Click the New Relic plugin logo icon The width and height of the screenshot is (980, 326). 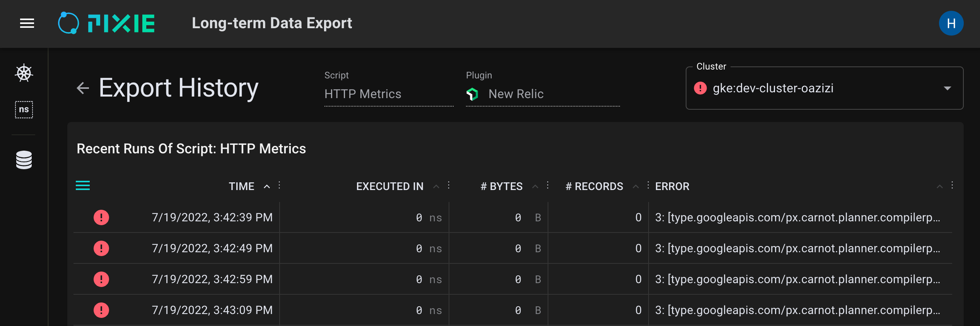tap(472, 94)
